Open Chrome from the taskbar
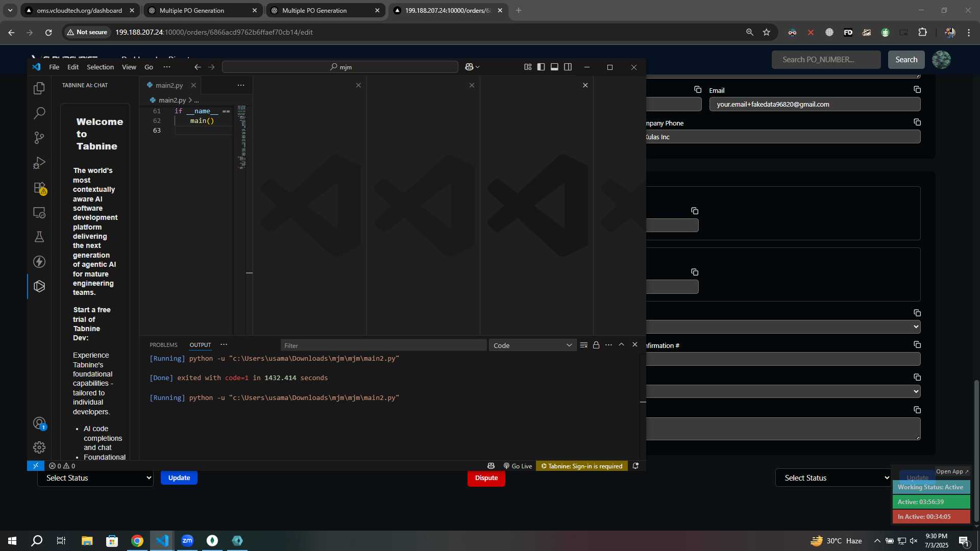Viewport: 980px width, 551px height. (x=137, y=541)
